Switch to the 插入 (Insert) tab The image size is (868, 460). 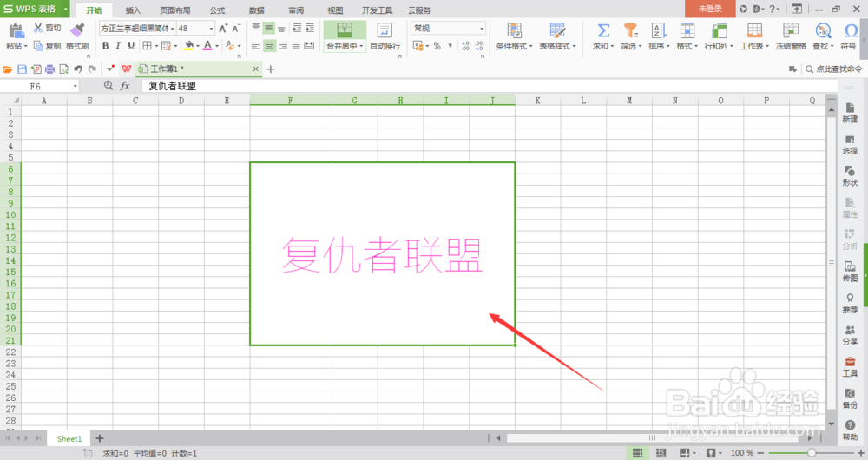(x=133, y=10)
